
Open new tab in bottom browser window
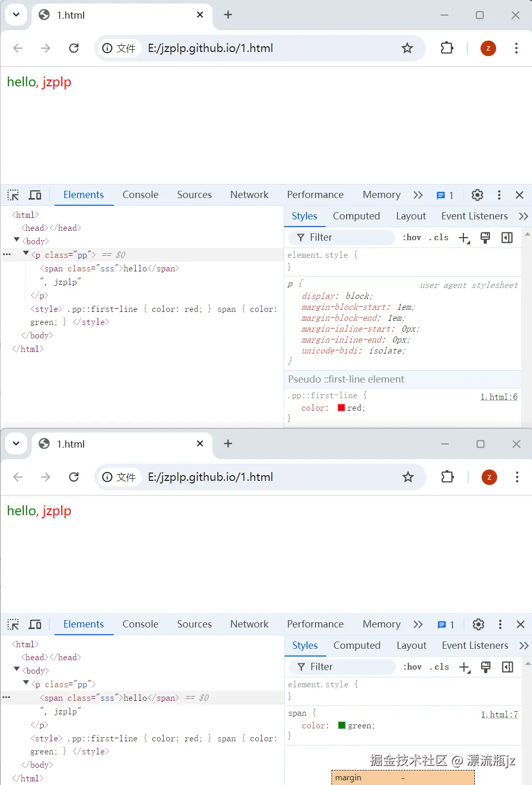228,444
